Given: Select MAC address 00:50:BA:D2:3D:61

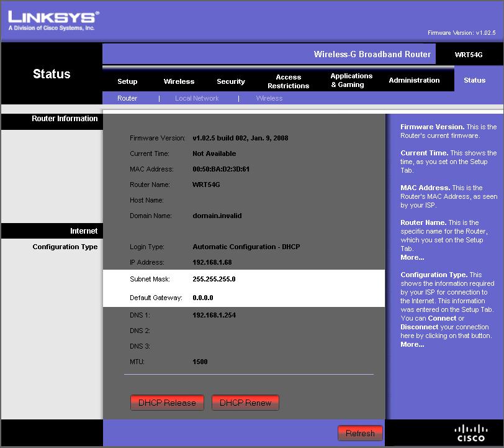Looking at the screenshot, I should pyautogui.click(x=221, y=169).
